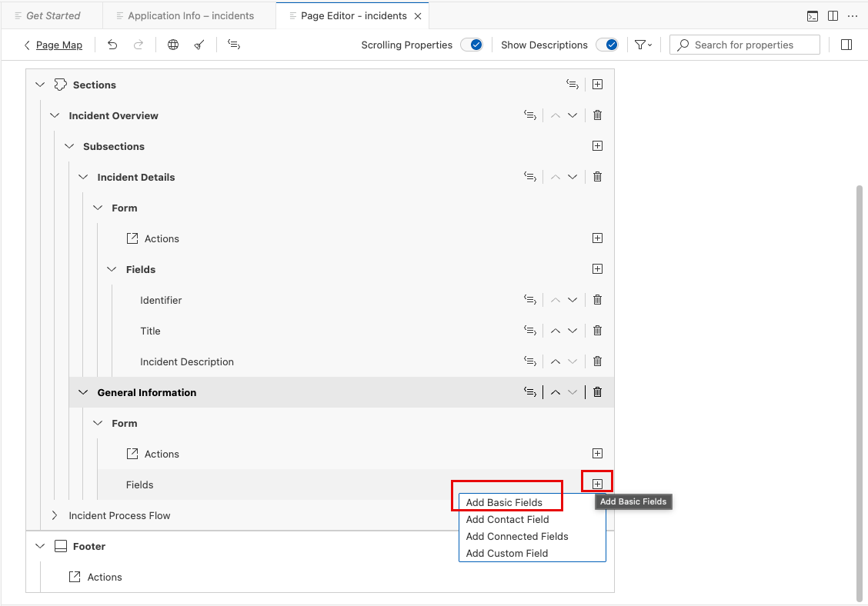Move General Information up
868x606 pixels.
pyautogui.click(x=556, y=392)
